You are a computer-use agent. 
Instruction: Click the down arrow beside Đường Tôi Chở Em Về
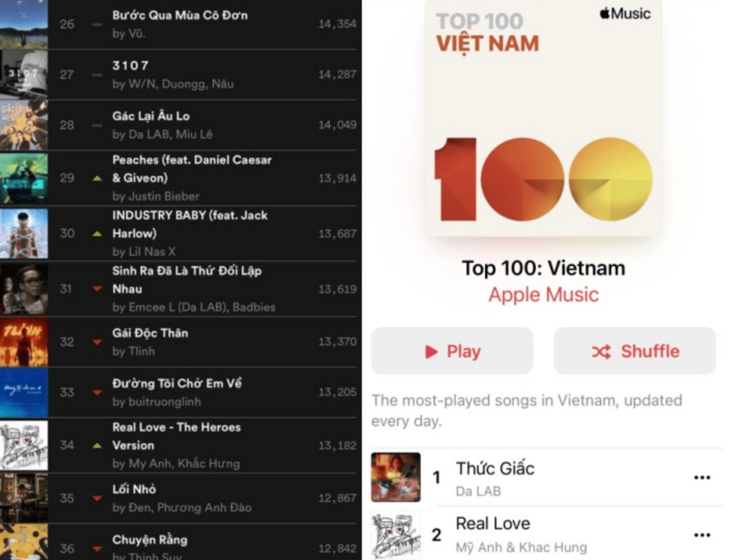97,392
